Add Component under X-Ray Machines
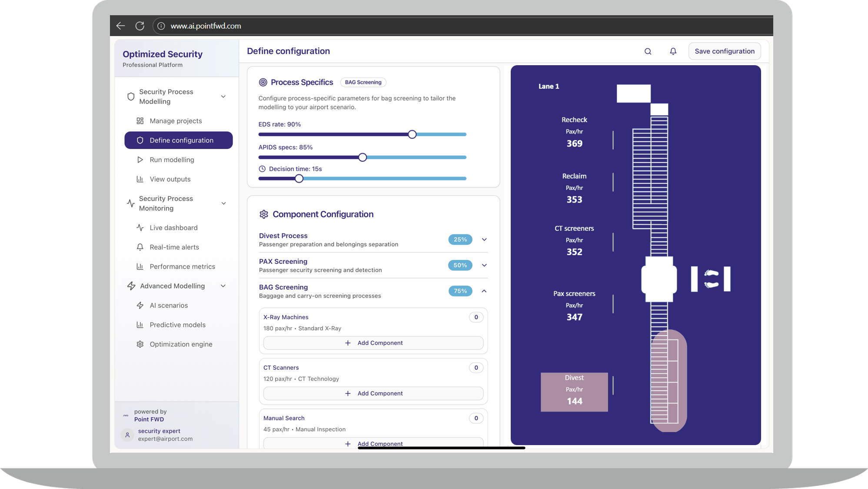Viewport: 868px width, 489px height. (373, 343)
